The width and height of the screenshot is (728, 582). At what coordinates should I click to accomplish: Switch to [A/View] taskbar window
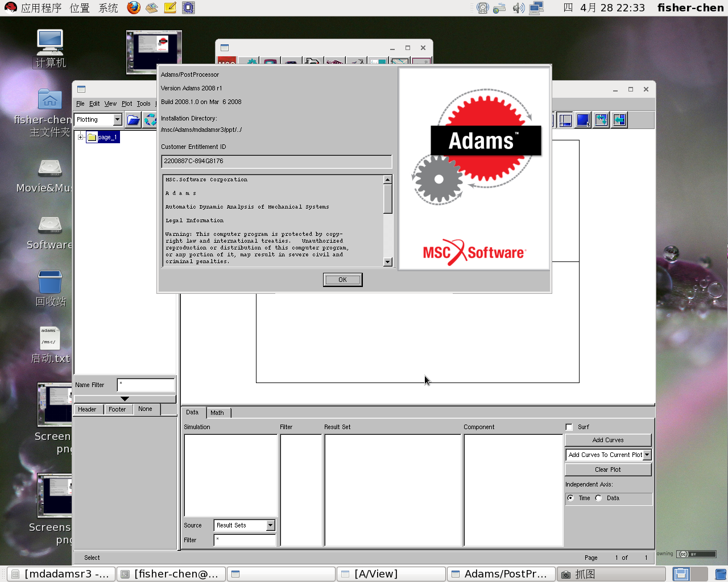point(391,574)
